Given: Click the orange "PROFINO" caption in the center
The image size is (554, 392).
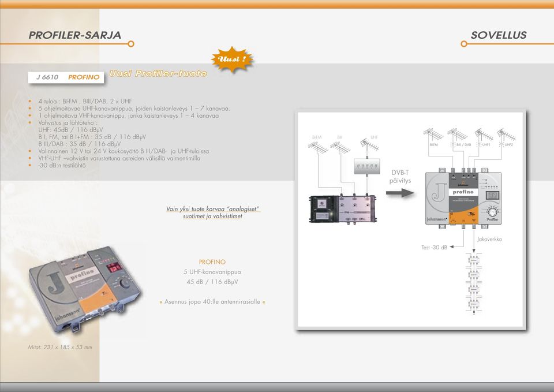Looking at the screenshot, I should point(212,262).
